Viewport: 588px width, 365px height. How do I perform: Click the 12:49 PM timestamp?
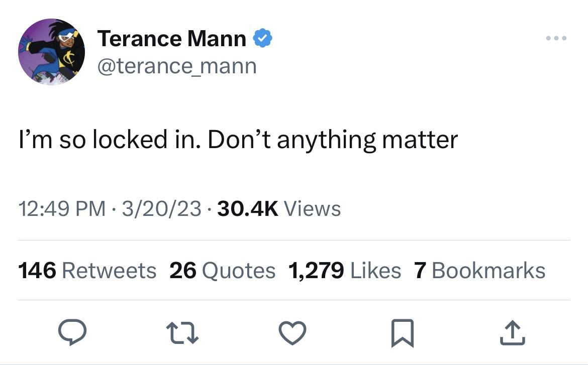(x=61, y=209)
